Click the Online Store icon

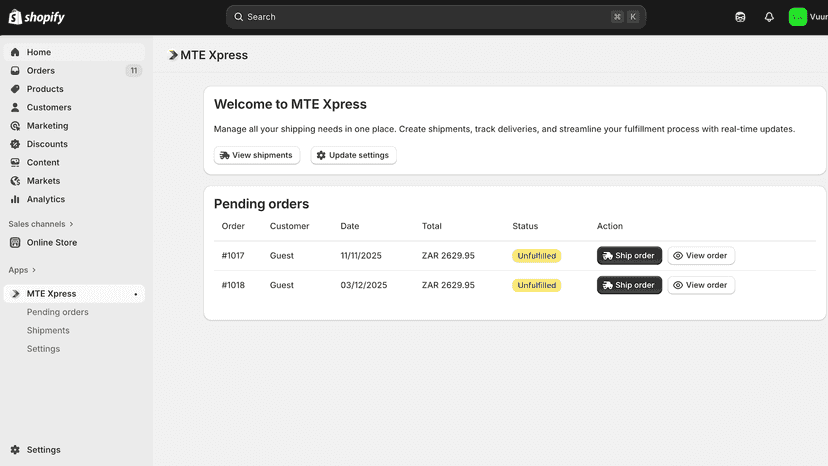(15, 243)
